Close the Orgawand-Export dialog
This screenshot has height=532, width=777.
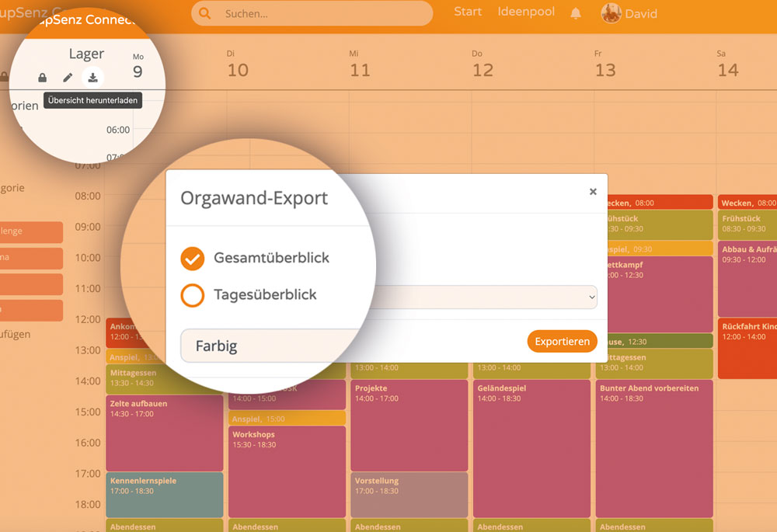coord(593,192)
